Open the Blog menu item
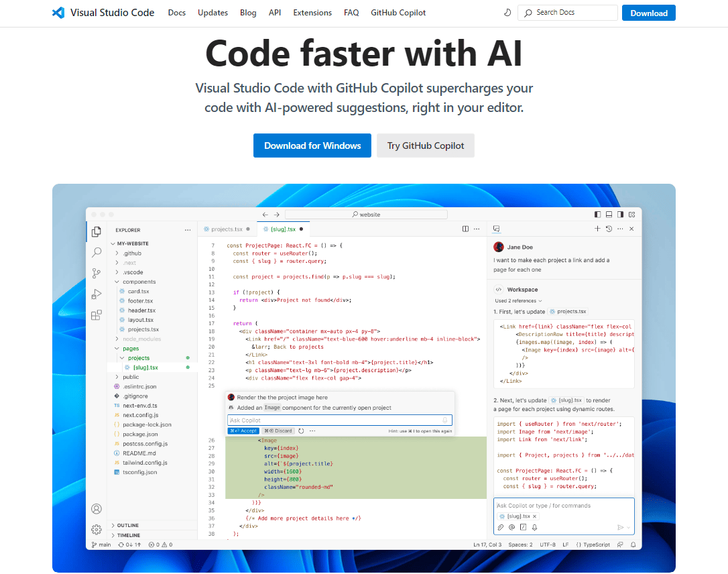 [248, 13]
